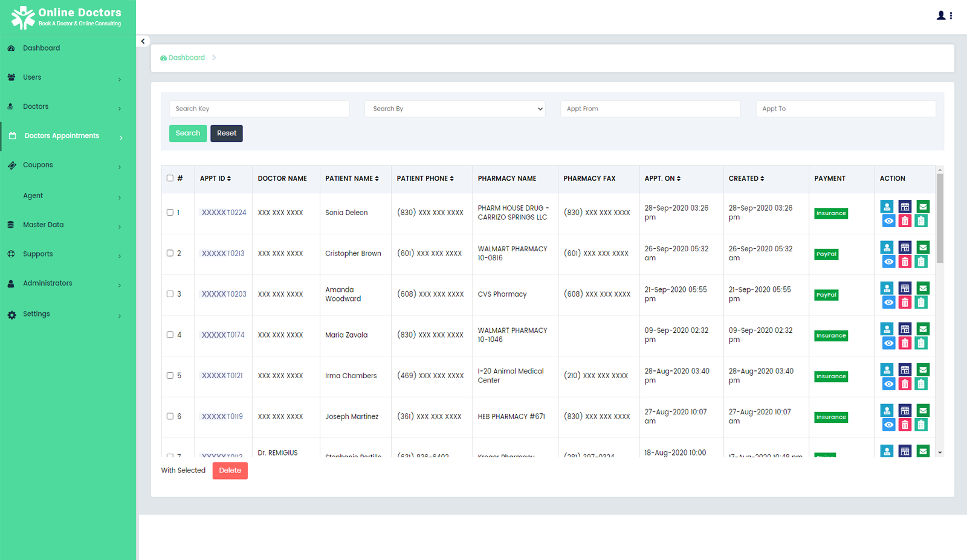Sort table by PATIENT NAME column

click(352, 179)
